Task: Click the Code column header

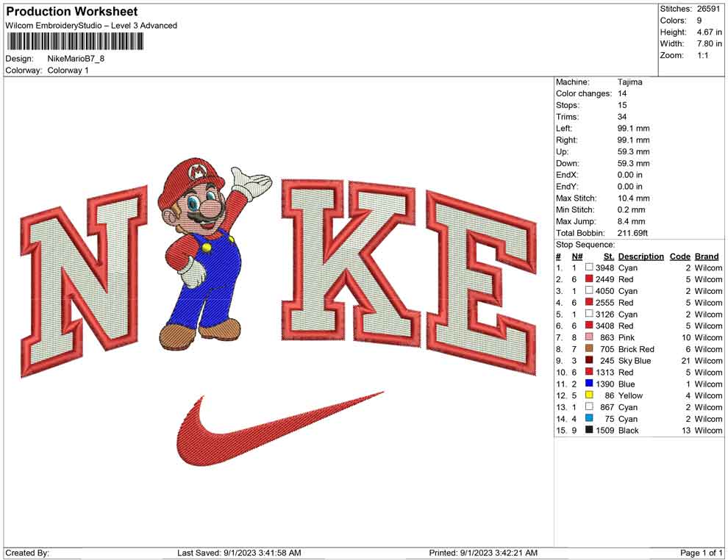Action: [679, 256]
